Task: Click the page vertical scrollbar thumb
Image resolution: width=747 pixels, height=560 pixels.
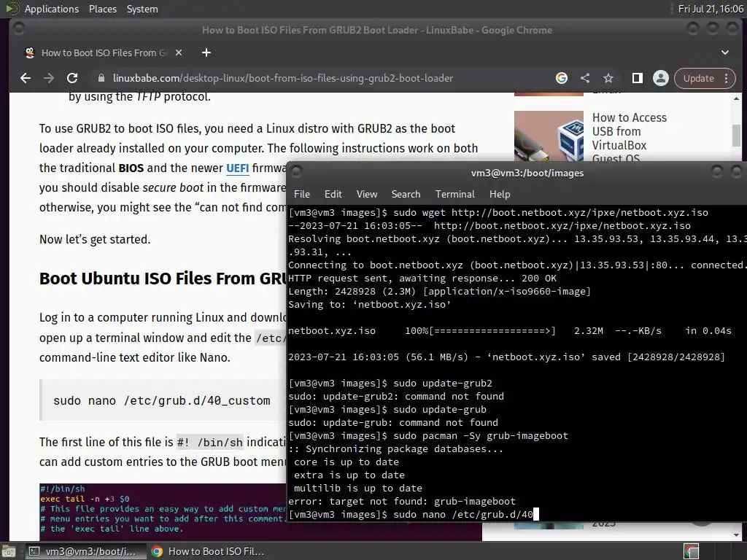Action: [x=736, y=135]
